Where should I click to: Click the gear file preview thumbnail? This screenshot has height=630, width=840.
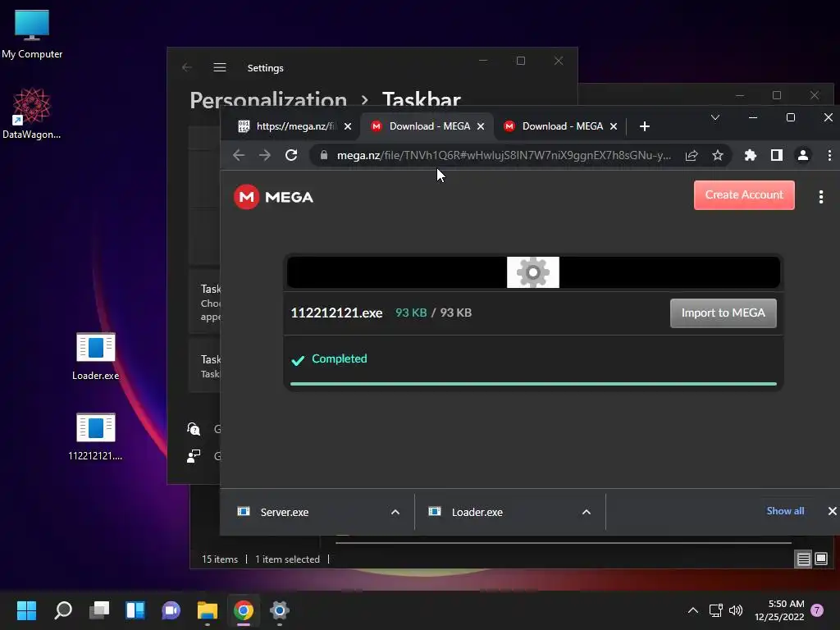click(533, 272)
